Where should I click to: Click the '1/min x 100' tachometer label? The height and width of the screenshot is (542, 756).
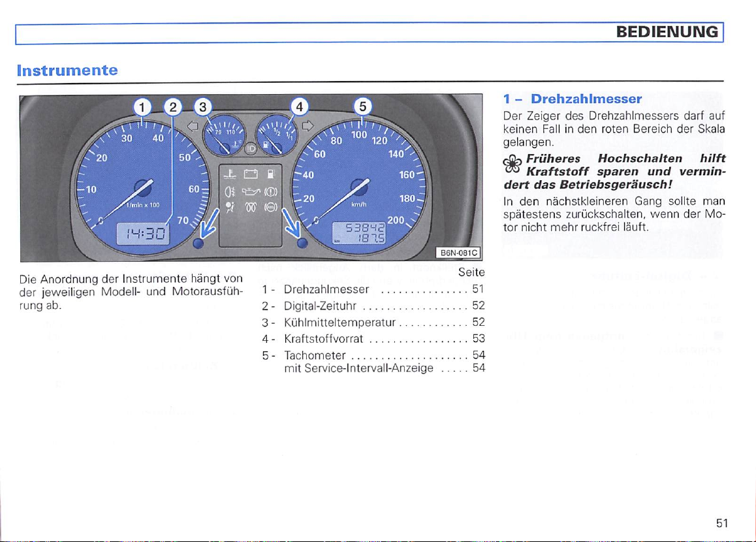pos(143,206)
